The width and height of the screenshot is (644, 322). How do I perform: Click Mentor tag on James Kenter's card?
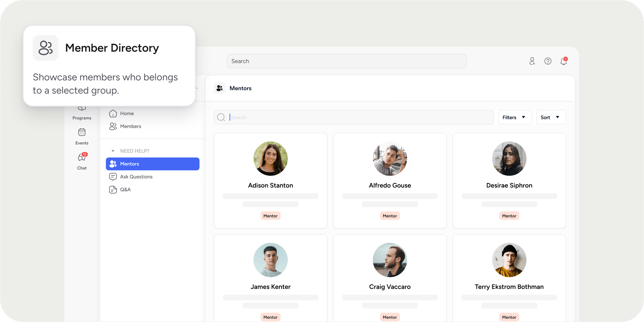click(271, 317)
